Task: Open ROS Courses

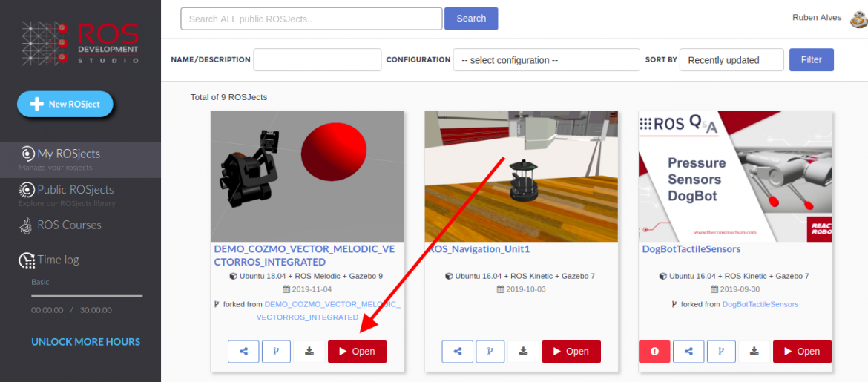Action: coord(60,225)
